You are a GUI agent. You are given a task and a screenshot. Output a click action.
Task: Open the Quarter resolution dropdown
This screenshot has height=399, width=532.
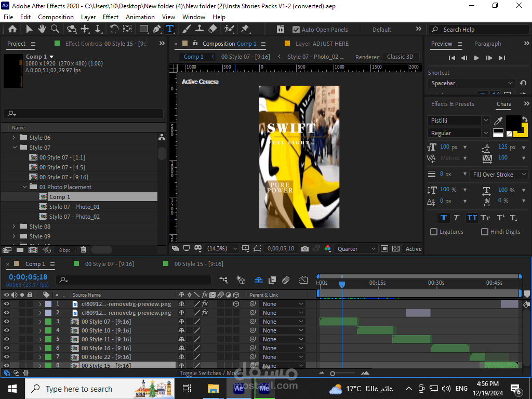[356, 249]
